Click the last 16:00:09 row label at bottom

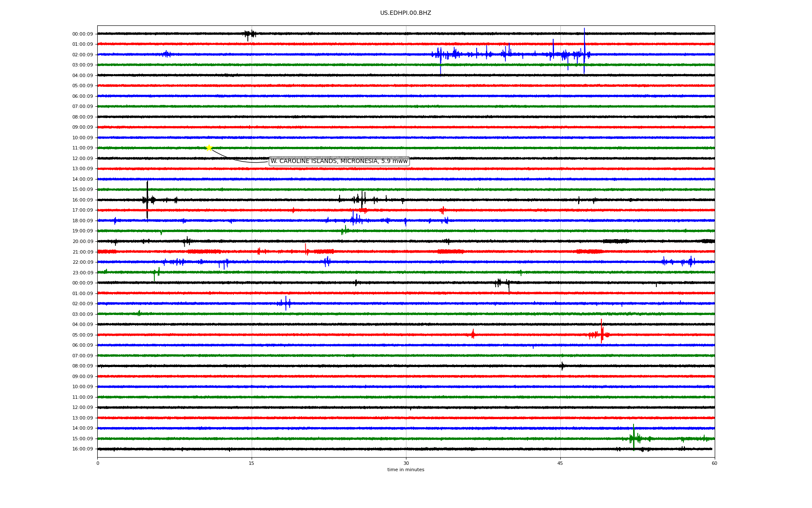click(x=82, y=449)
